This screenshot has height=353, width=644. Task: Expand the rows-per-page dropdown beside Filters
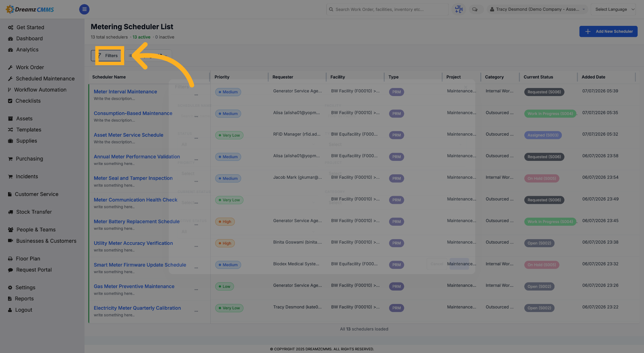[148, 56]
